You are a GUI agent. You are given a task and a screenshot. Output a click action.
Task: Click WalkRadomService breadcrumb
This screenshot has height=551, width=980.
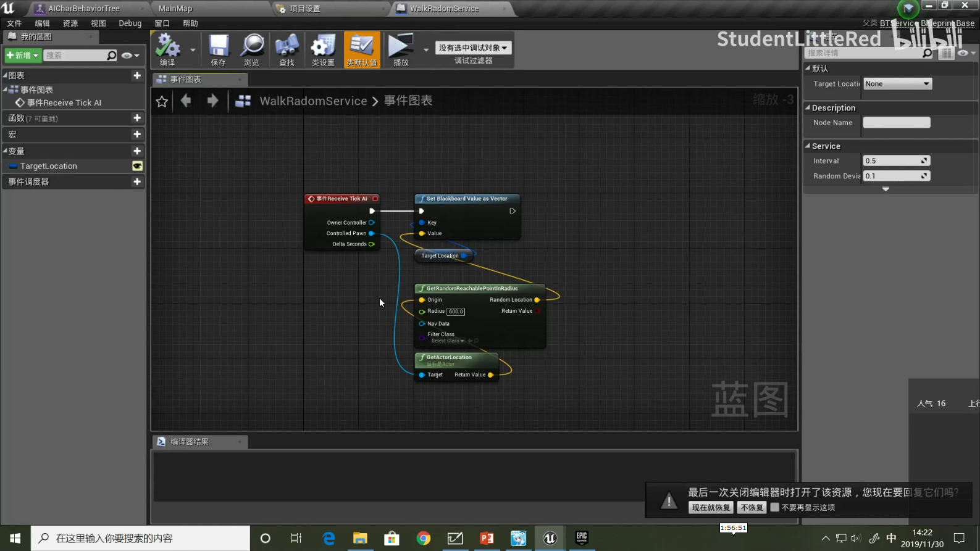(x=313, y=101)
